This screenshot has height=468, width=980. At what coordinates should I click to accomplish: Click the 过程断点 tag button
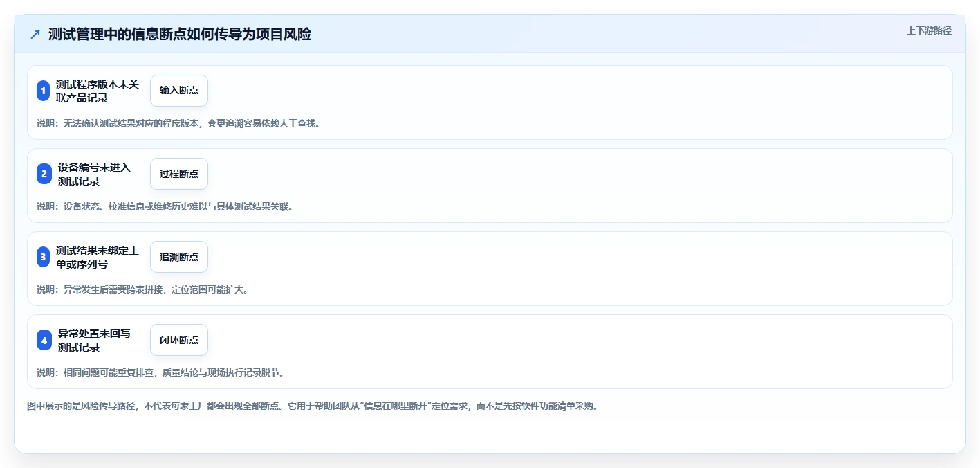pyautogui.click(x=179, y=174)
